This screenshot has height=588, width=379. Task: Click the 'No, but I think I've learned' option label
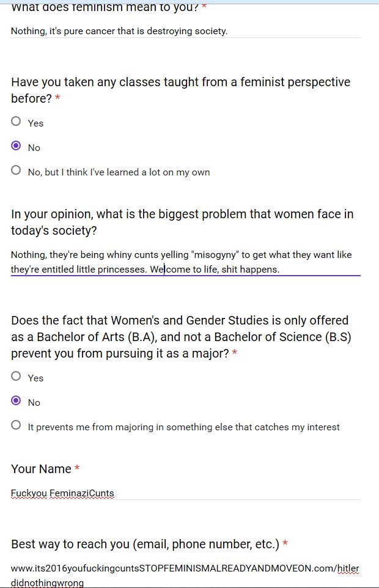119,172
